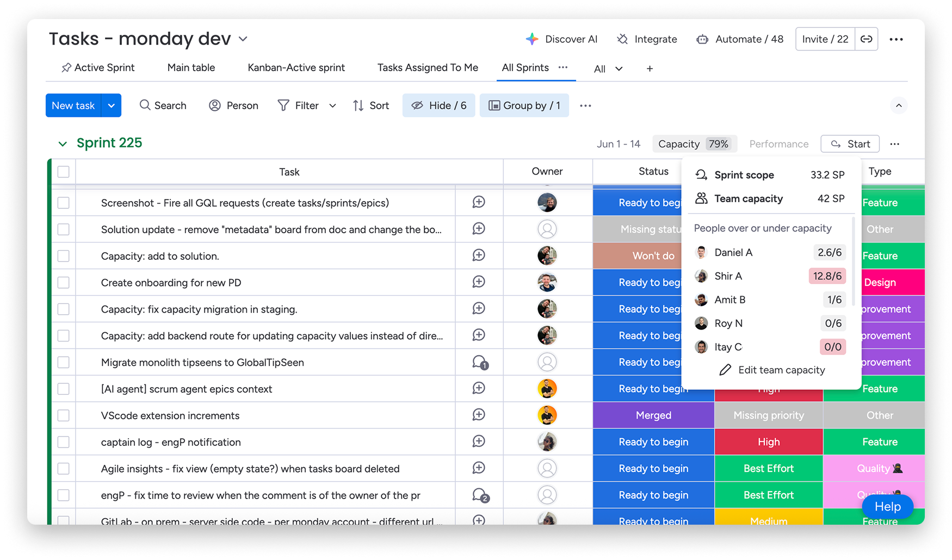
Task: Open Discover AI sparkle icon
Action: pos(531,39)
